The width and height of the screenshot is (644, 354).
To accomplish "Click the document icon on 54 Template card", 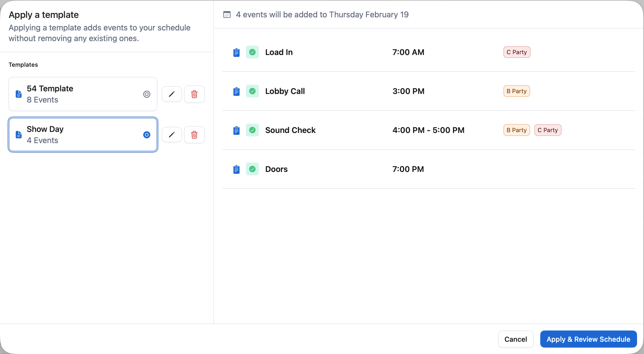I will [x=19, y=94].
